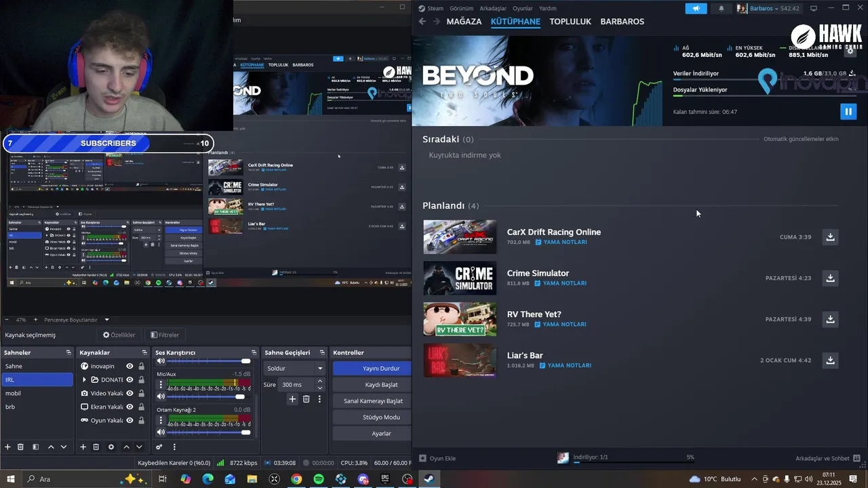Toggle visibility of Oyun Yakalama source
This screenshot has width=868, height=488.
(130, 420)
